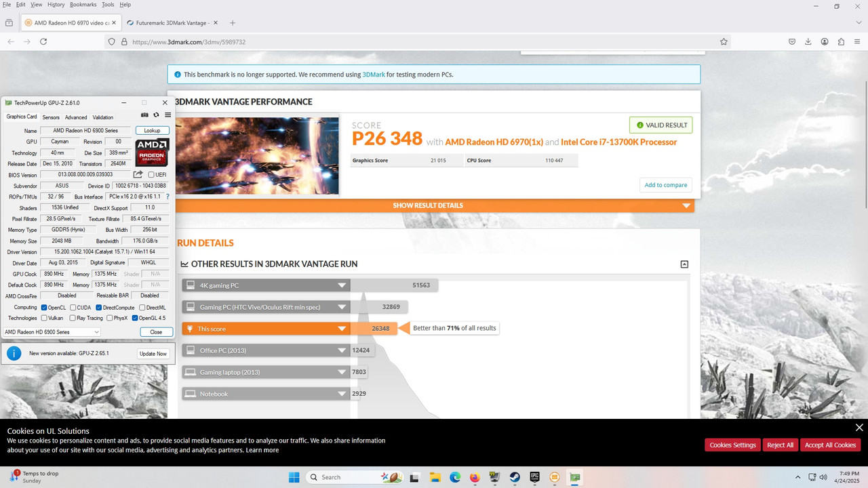Toggle the PhysX checkbox
This screenshot has height=488, width=868.
(x=109, y=318)
